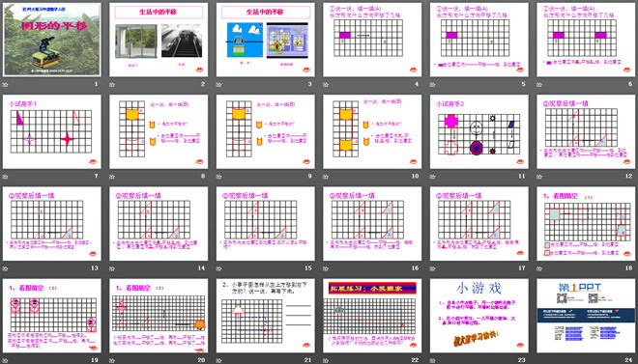Viewport: 638px width, 364px height.
Task: Open the slide 16 thumbnail
Action: (372, 223)
